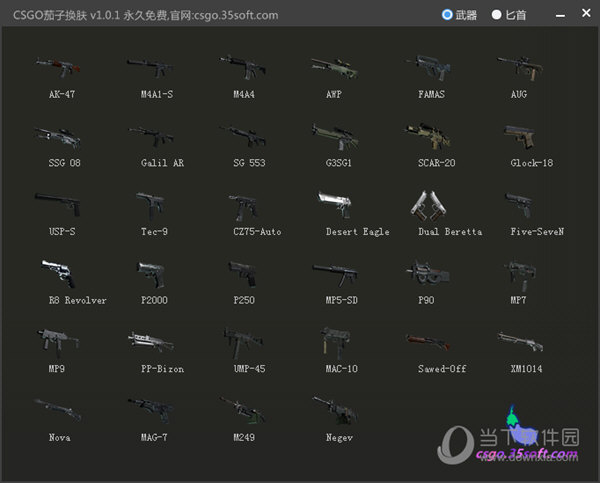Image resolution: width=600 pixels, height=483 pixels.
Task: Click the MP7 submachine gun icon
Action: tap(520, 275)
